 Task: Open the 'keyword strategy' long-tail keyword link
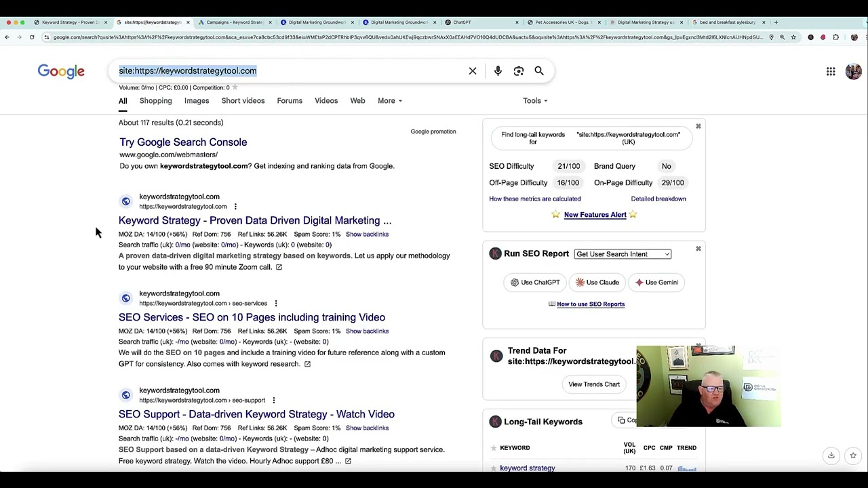pos(528,468)
